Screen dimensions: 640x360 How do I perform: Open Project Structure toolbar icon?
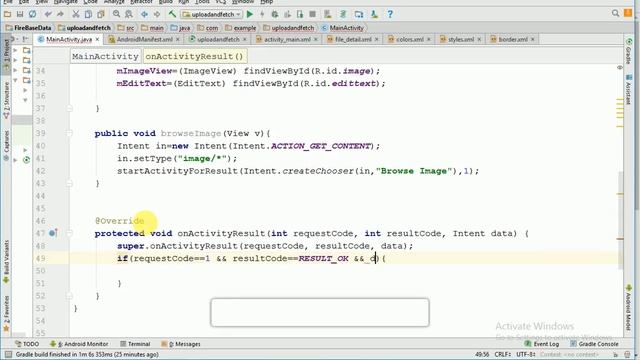(x=359, y=14)
